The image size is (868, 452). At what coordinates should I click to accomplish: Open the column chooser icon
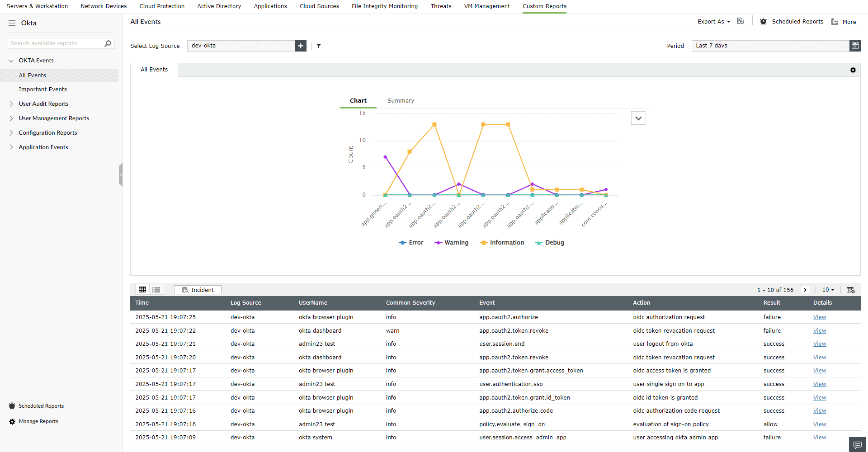[x=850, y=290]
